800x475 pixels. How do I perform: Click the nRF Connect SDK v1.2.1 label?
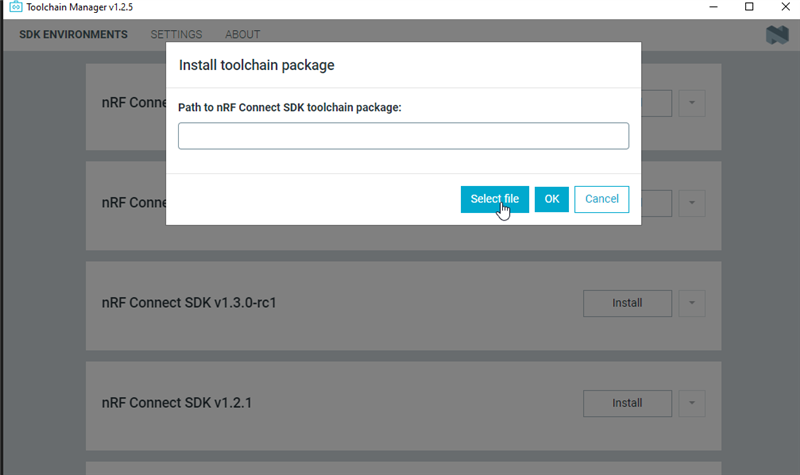177,403
